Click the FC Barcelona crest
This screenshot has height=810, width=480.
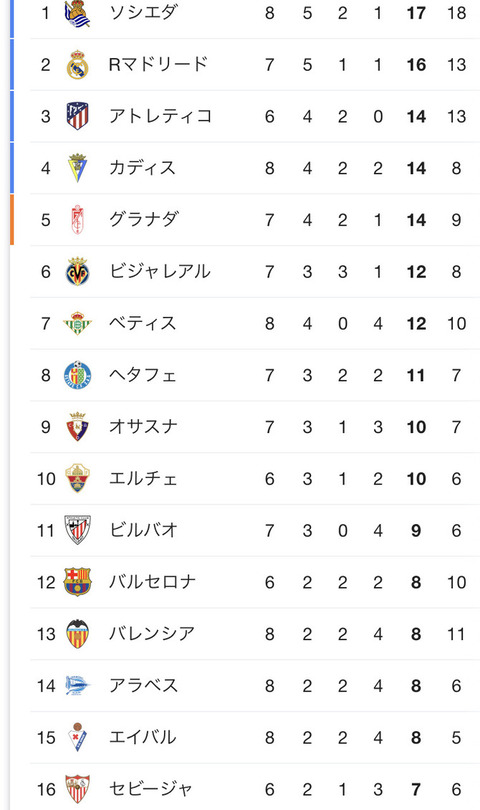(78, 582)
